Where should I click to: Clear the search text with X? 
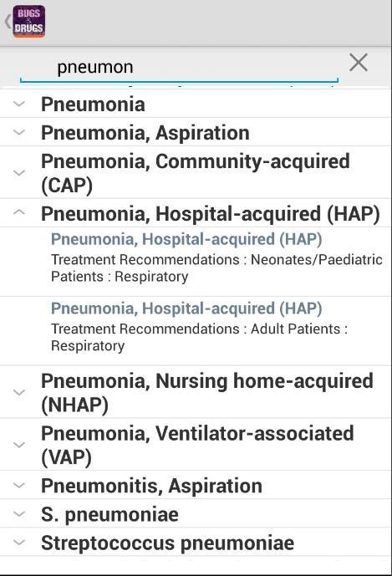click(359, 63)
